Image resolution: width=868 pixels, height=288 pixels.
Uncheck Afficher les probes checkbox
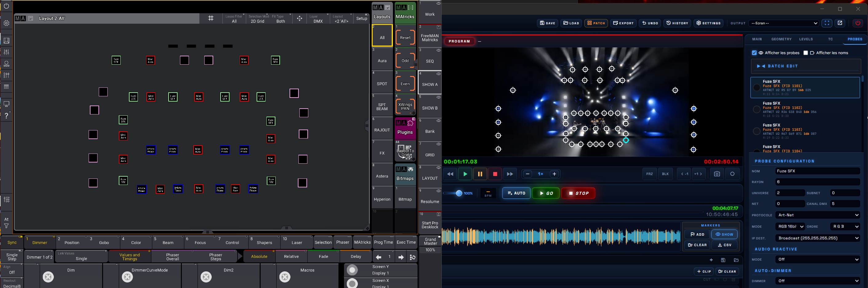click(754, 53)
